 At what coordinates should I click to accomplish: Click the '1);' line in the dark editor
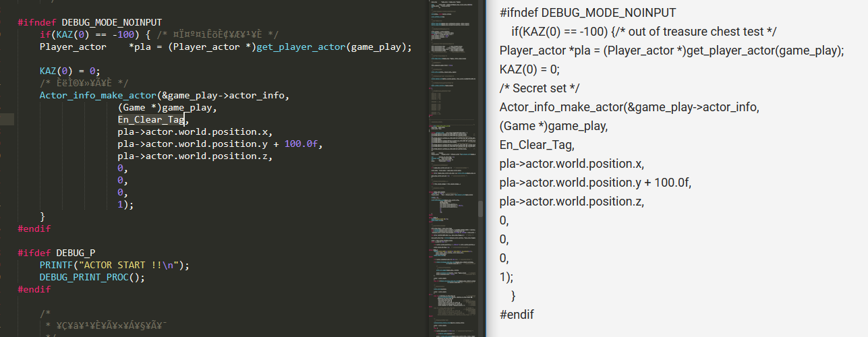coord(125,204)
